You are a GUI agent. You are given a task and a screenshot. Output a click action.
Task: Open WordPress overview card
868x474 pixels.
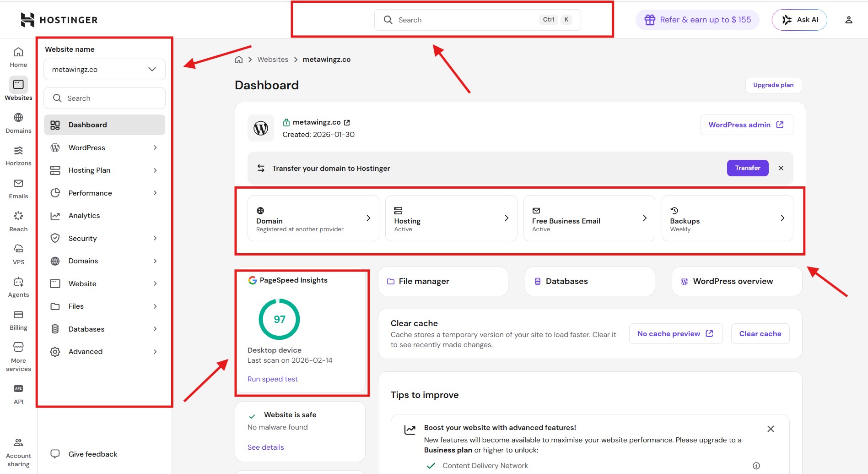coord(737,281)
